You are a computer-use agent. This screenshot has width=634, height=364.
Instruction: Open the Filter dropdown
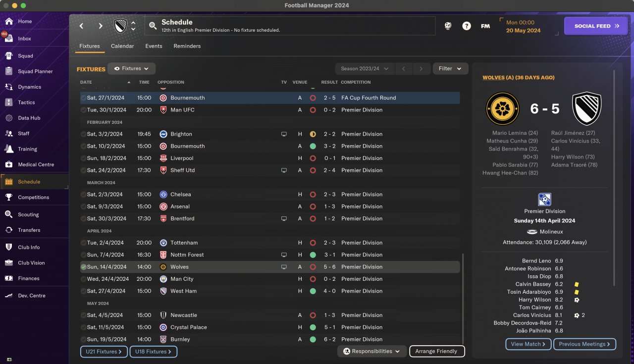pyautogui.click(x=450, y=69)
